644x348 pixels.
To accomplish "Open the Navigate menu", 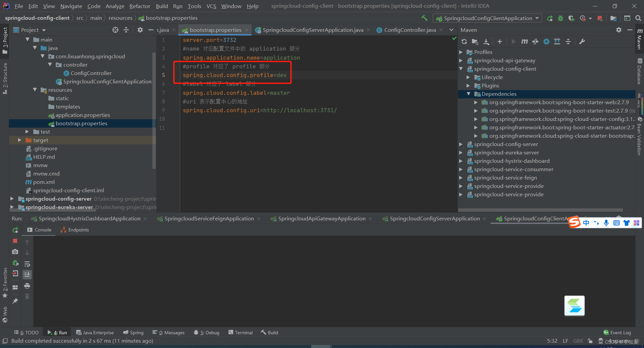I will 71,6.
